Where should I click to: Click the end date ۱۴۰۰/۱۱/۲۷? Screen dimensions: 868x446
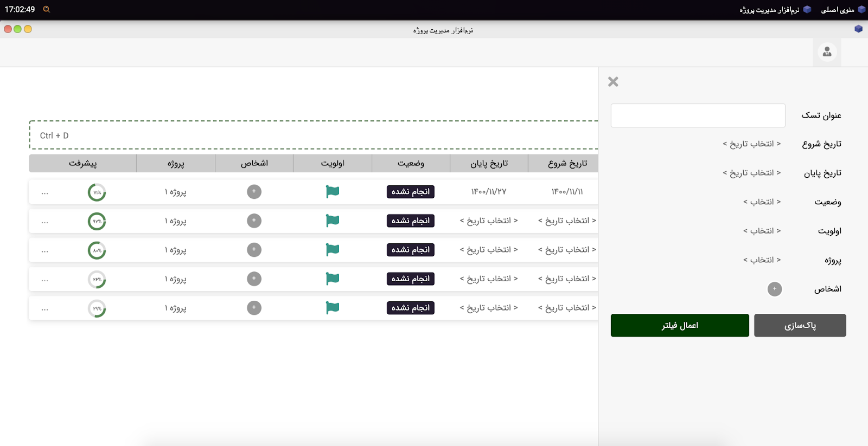click(x=489, y=192)
